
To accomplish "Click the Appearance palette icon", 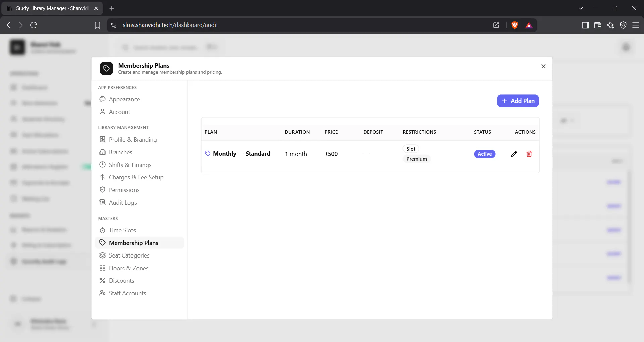I will (x=102, y=99).
